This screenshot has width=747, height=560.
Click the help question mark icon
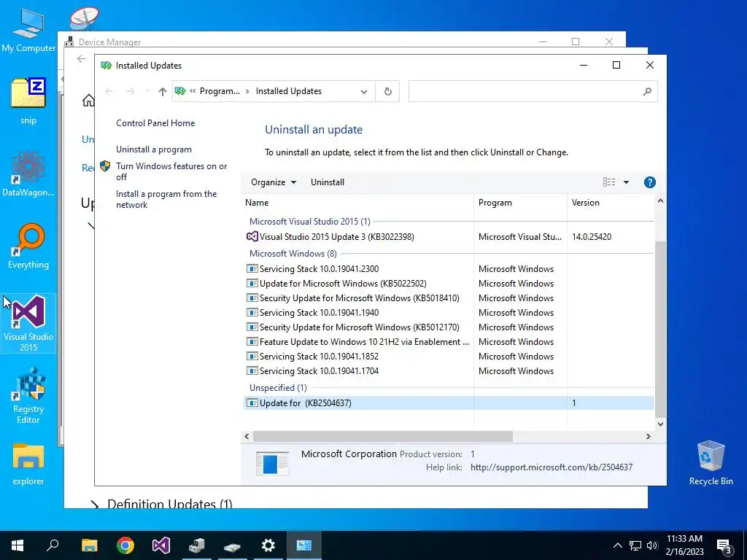[x=650, y=182]
